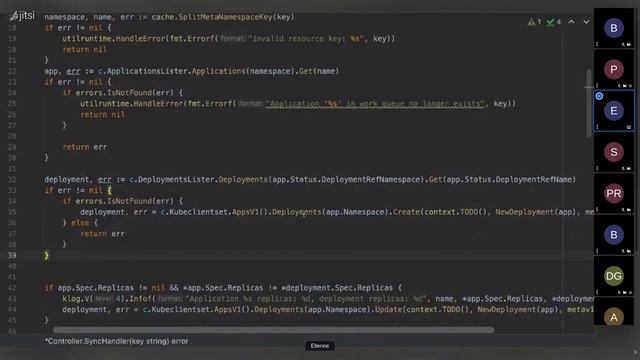
Task: Click the "invalid resource key: %s" string
Action: [306, 38]
